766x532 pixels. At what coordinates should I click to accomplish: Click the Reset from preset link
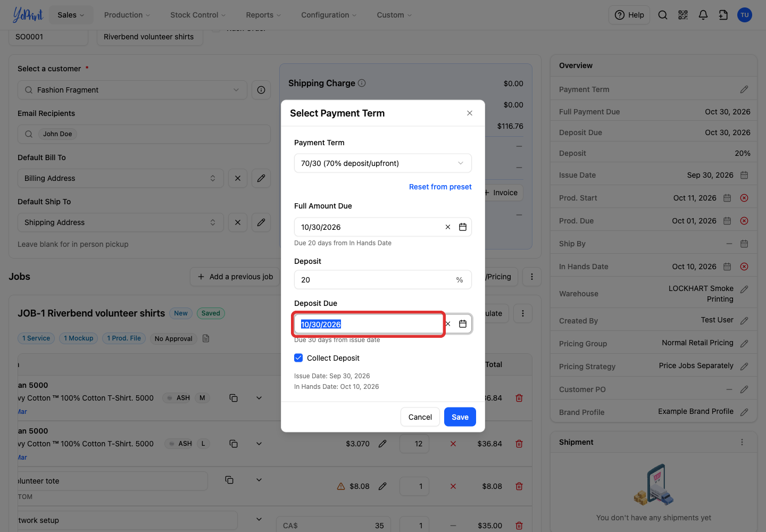440,187
